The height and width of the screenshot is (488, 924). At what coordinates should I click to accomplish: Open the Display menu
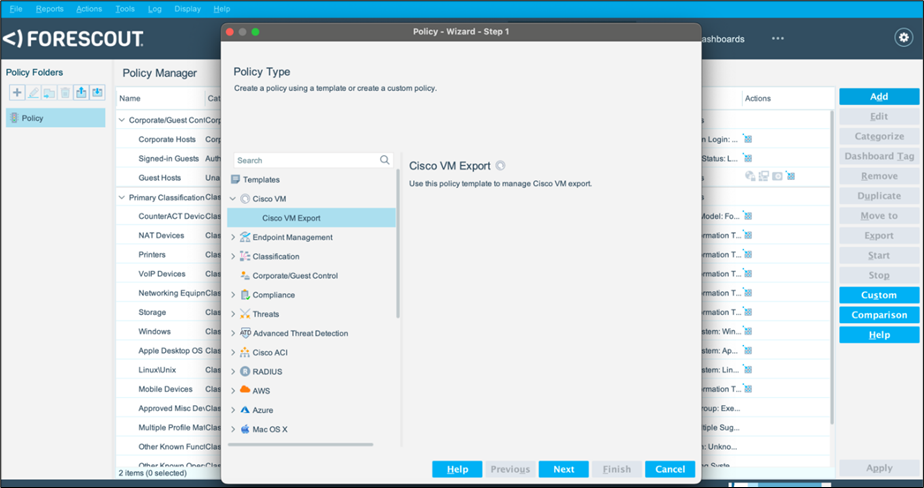click(x=187, y=9)
